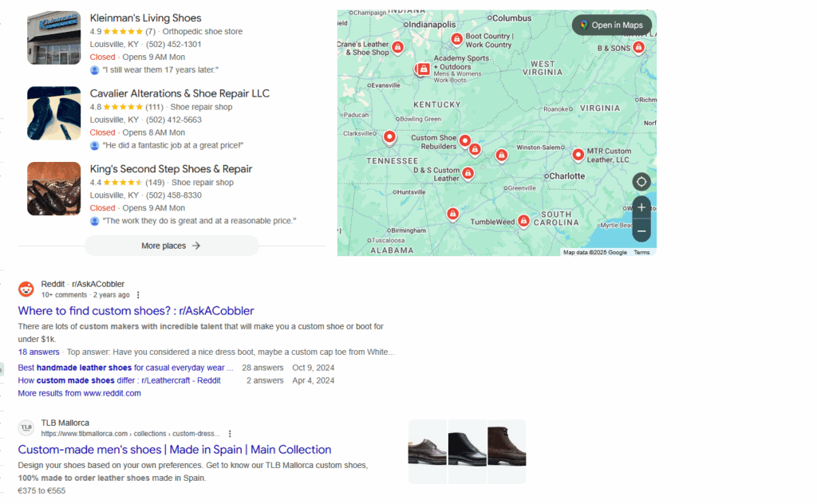Screen dimensions: 817x504
Task: Zoom in on the map
Action: point(641,207)
